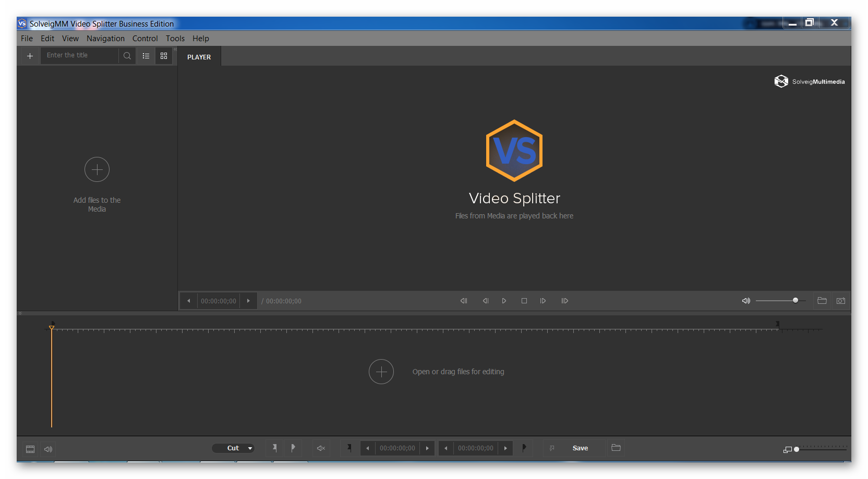
Task: Collapse the media panel with the chevron
Action: pos(175,49)
